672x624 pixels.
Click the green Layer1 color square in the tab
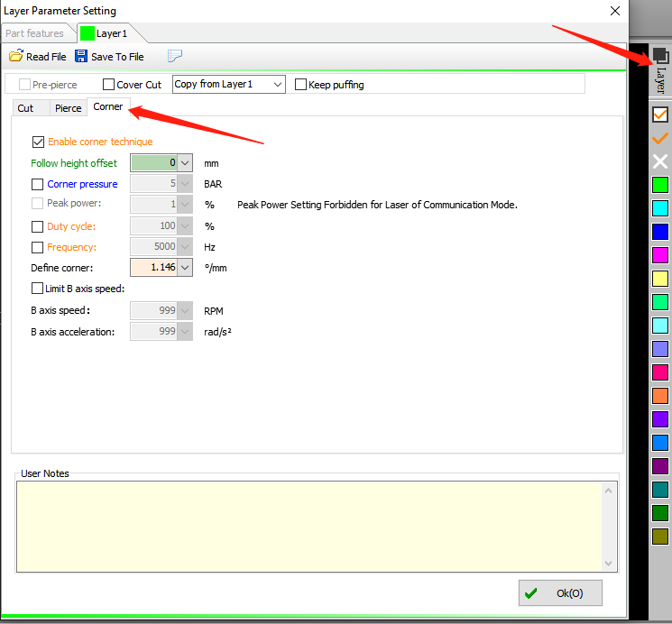pos(87,33)
